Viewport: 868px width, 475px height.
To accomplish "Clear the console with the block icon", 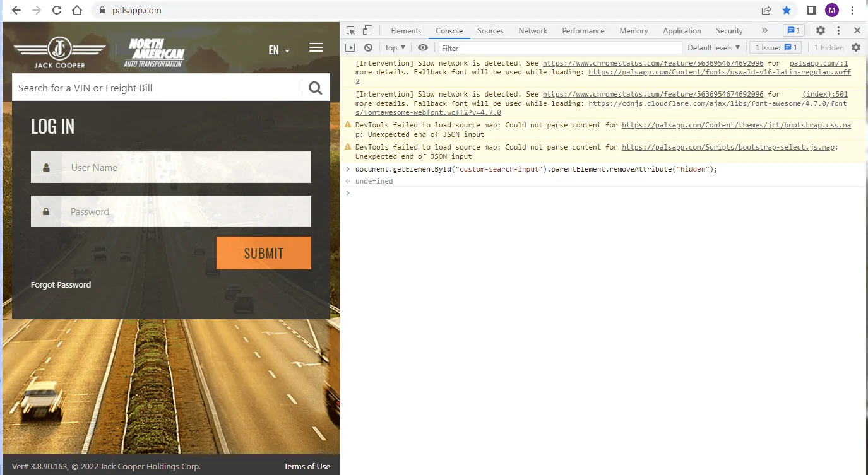I will tap(368, 48).
